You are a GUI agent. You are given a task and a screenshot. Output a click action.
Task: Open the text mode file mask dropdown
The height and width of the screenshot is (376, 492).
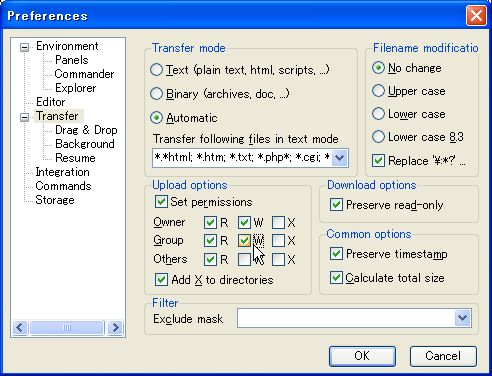pyautogui.click(x=340, y=158)
